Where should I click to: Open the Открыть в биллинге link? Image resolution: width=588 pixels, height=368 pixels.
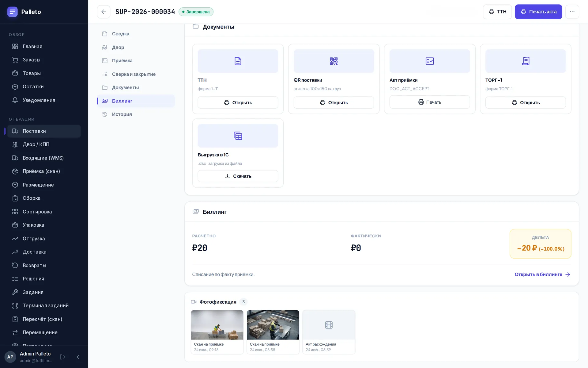(x=542, y=274)
